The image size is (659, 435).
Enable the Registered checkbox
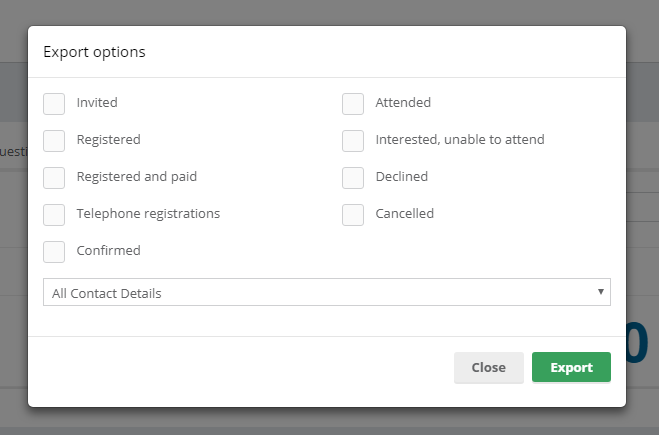pyautogui.click(x=54, y=141)
